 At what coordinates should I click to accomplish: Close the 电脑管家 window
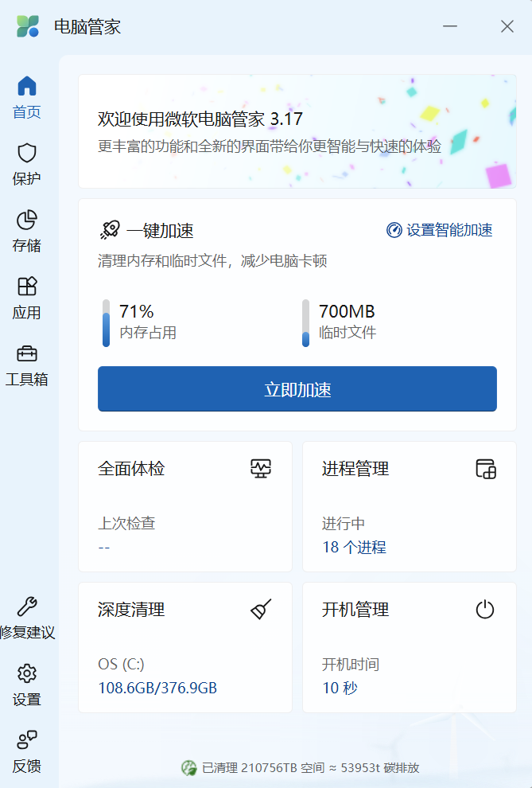pos(507,26)
